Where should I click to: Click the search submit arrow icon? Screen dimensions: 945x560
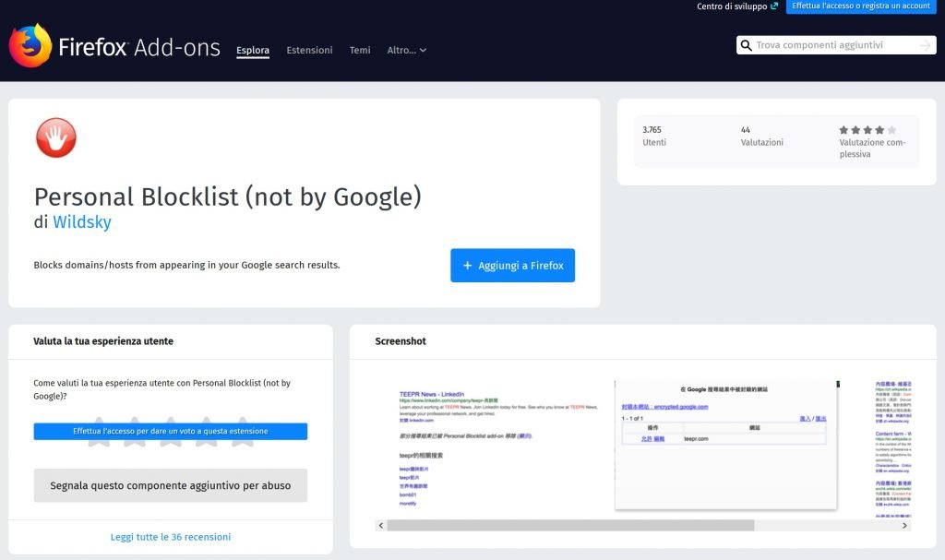[x=925, y=45]
